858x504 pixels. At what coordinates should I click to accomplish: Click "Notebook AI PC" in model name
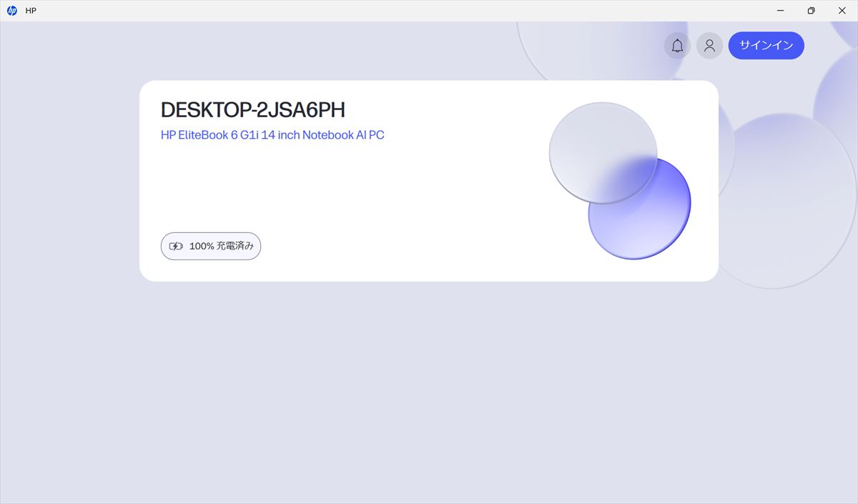[343, 135]
